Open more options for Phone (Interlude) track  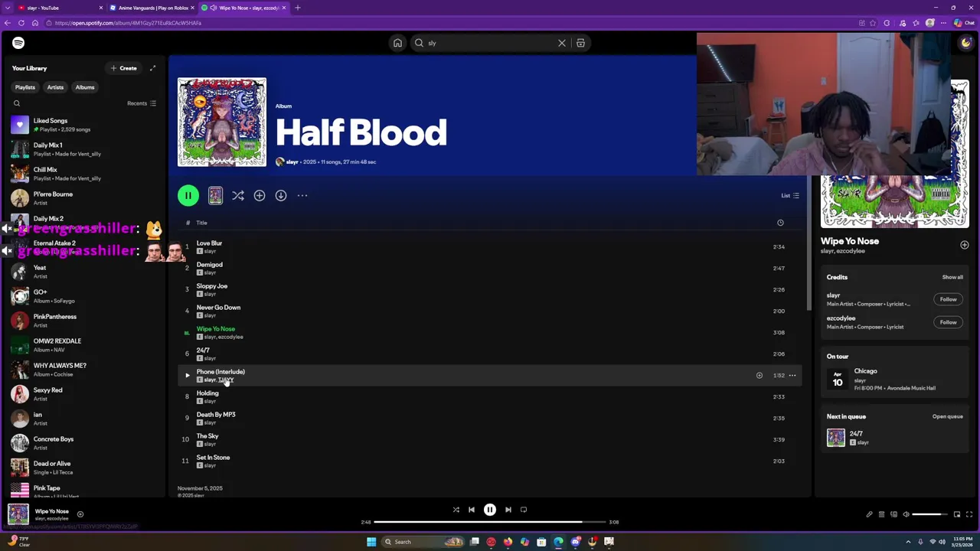click(792, 376)
